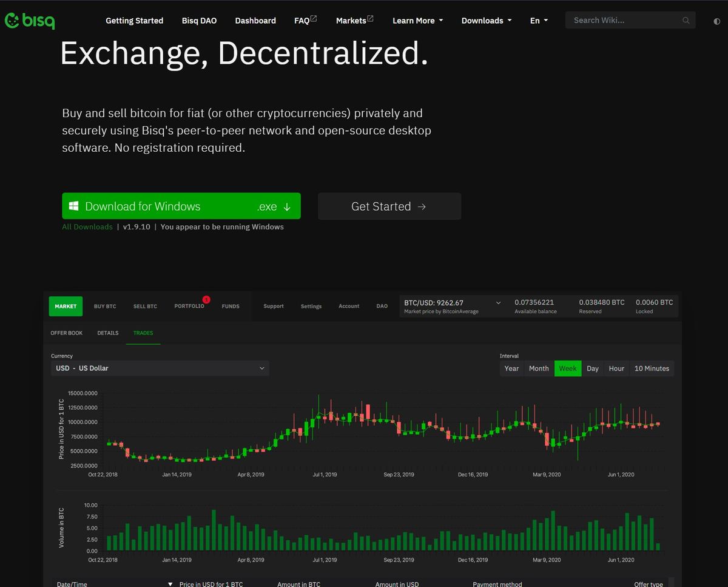Switch chart interval to Day
The width and height of the screenshot is (728, 587).
point(592,368)
